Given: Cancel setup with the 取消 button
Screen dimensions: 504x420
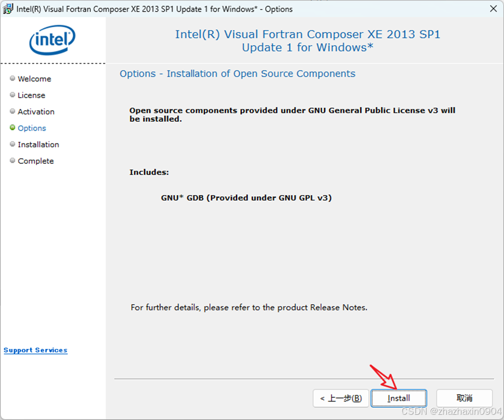Looking at the screenshot, I should (x=464, y=398).
